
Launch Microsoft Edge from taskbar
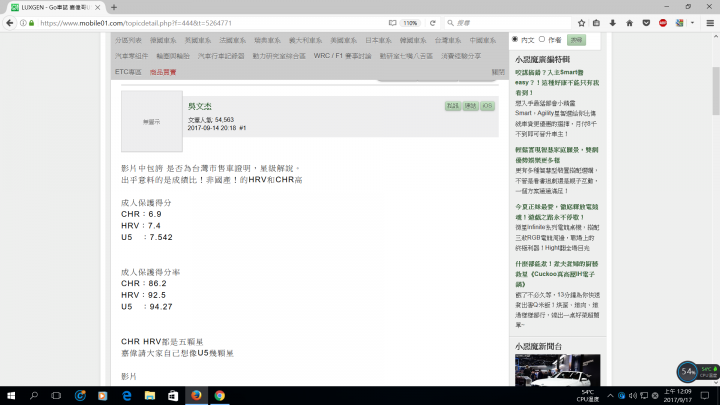126,395
